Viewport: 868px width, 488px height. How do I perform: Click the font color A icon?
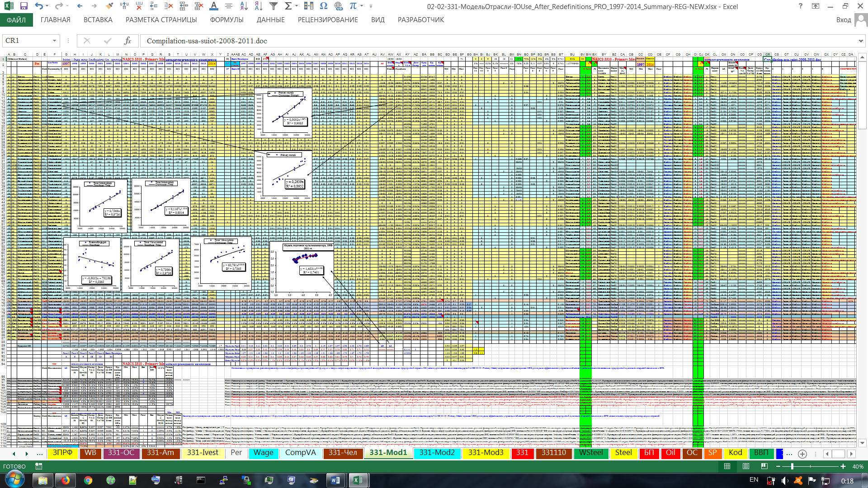(214, 6)
